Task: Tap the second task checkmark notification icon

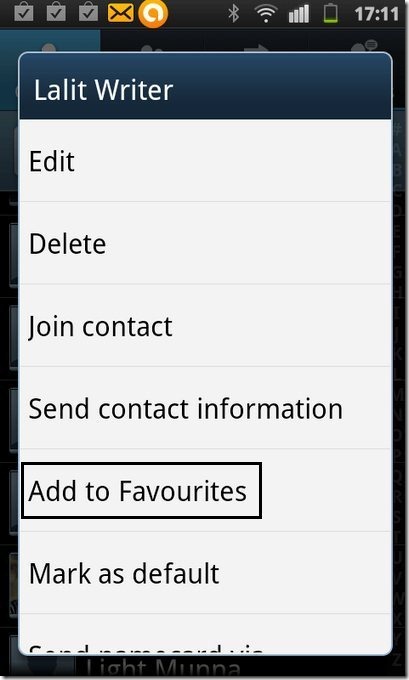Action: [56, 12]
